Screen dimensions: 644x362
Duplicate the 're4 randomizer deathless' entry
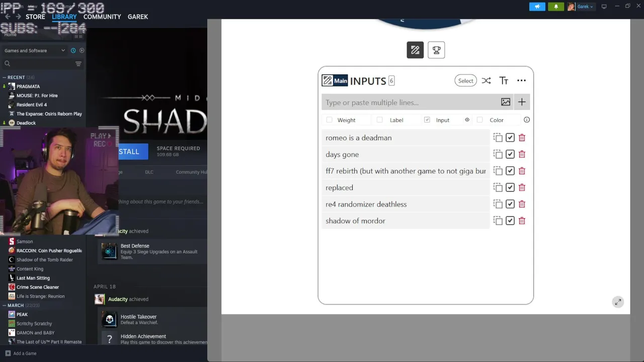coord(498,204)
